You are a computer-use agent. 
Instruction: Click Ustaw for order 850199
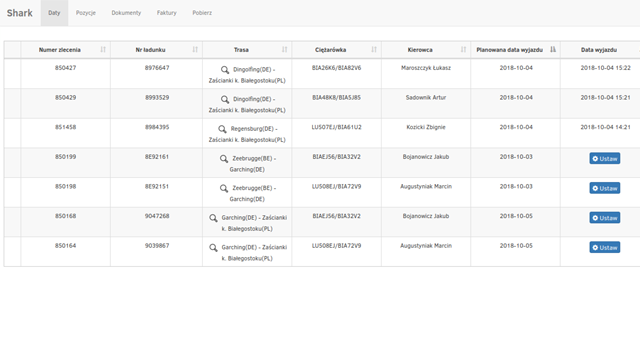[x=604, y=158]
